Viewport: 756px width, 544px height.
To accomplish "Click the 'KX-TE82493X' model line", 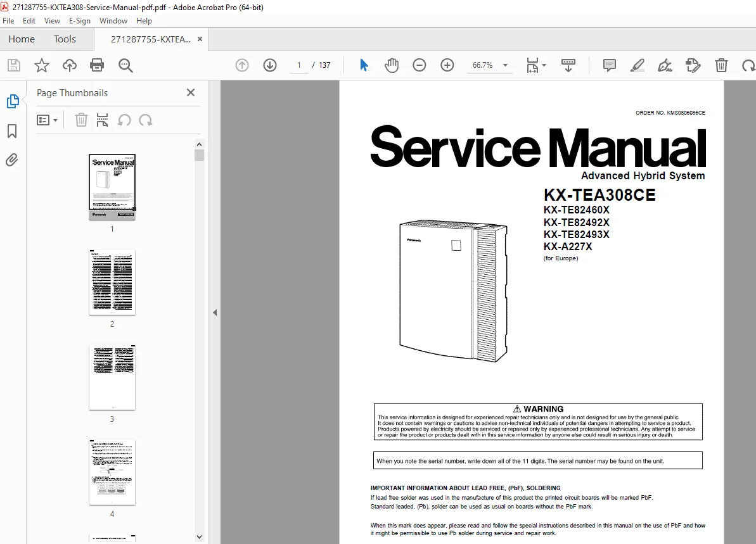I will pos(577,235).
